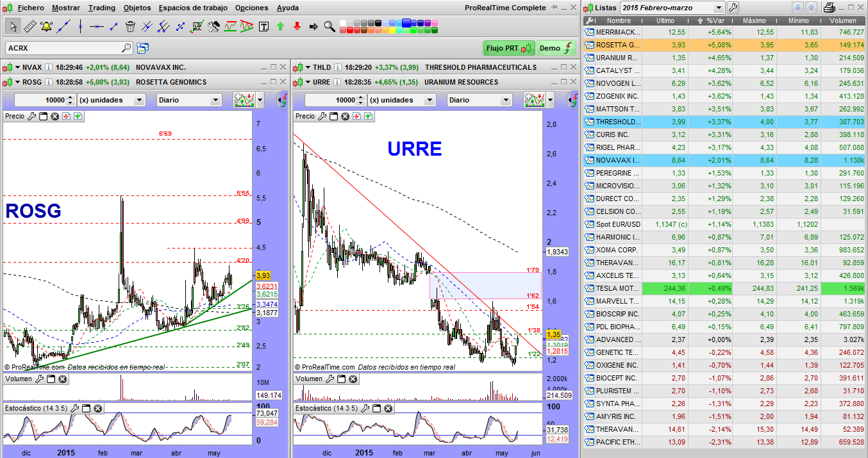Expand the URRE Diario timeframe dropdown

(505, 100)
